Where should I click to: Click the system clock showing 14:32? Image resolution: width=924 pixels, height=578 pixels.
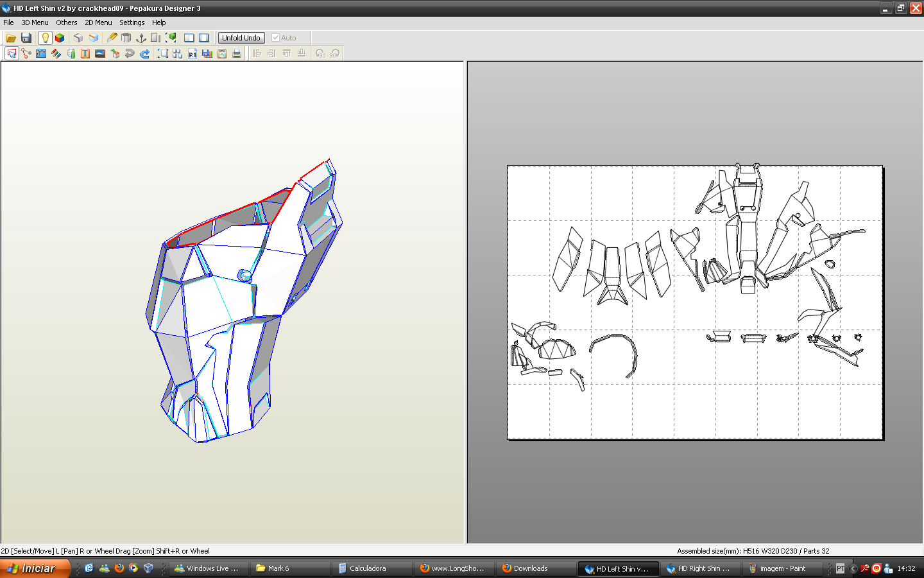pos(906,568)
